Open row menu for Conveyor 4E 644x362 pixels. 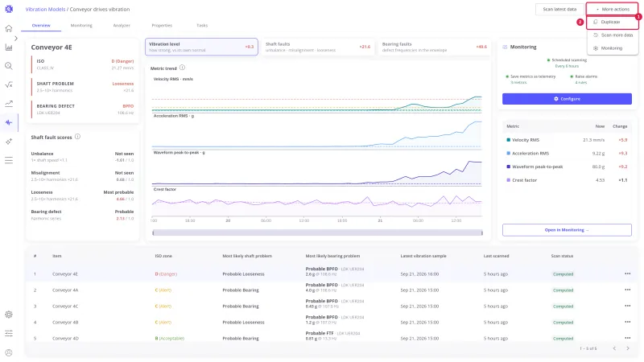pyautogui.click(x=627, y=274)
